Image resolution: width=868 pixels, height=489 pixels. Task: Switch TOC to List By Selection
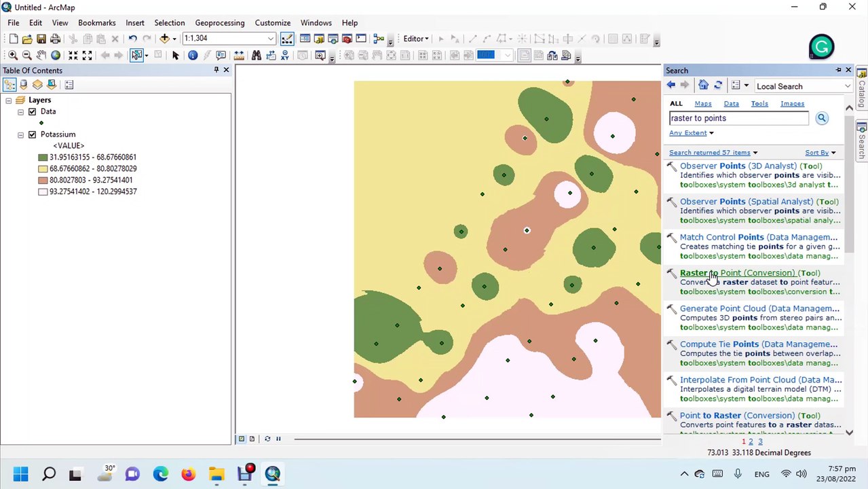pos(52,85)
